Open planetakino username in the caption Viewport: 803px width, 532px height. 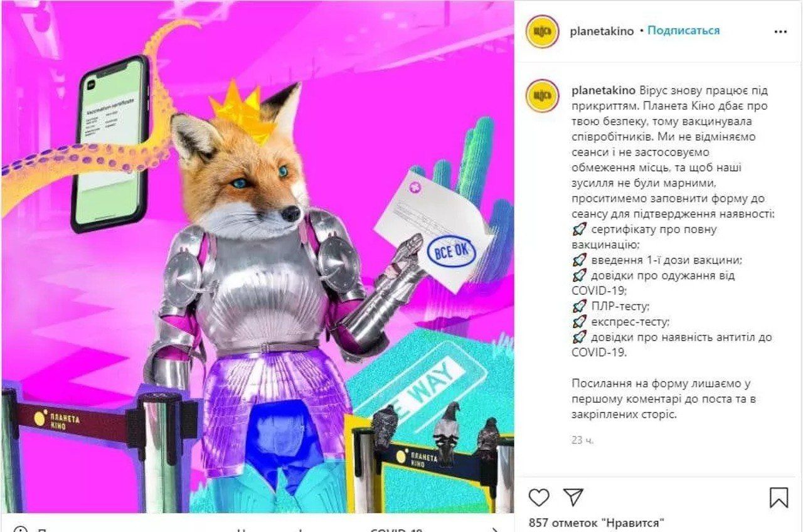[604, 90]
